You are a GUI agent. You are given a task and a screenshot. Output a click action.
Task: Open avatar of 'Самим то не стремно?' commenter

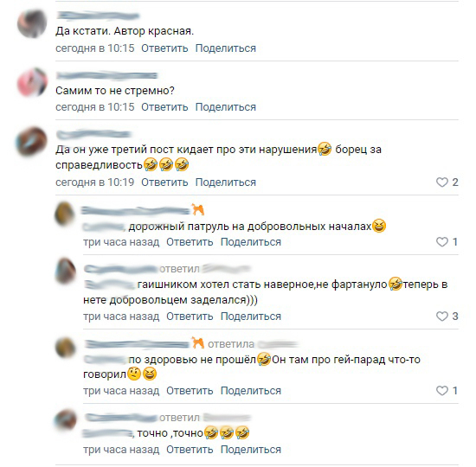pyautogui.click(x=32, y=82)
